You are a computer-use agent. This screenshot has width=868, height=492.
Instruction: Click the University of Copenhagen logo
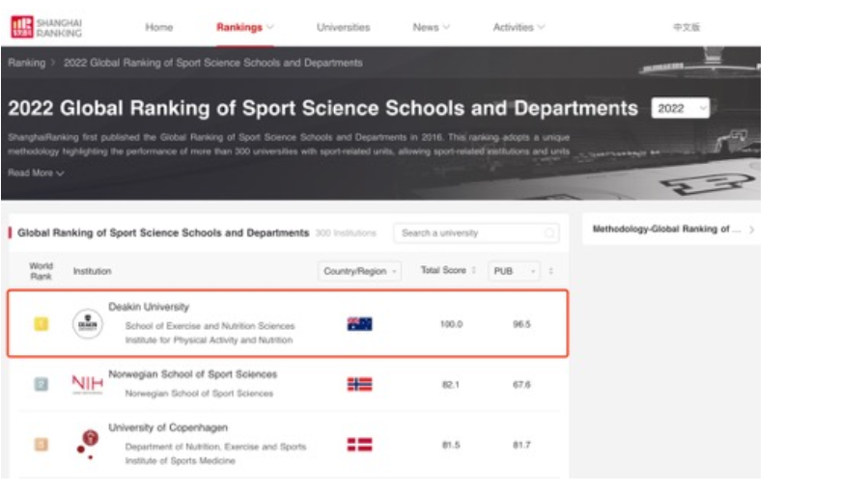[x=87, y=444]
